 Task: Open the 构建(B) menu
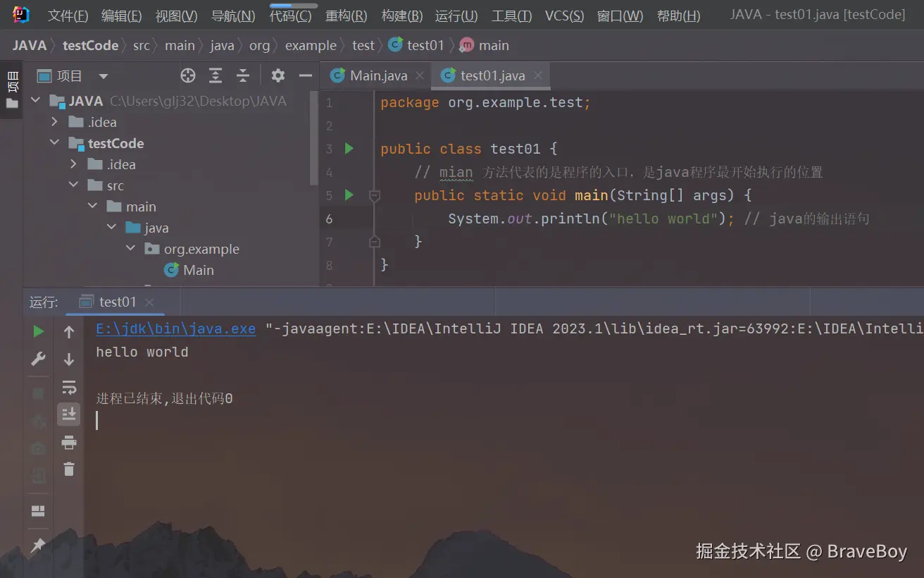pyautogui.click(x=401, y=16)
